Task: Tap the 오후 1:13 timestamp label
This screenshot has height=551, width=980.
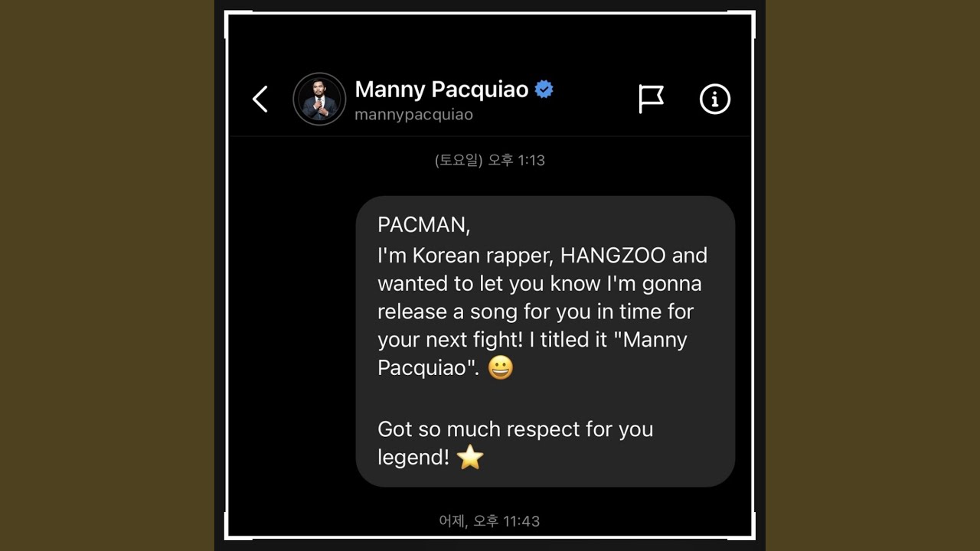Action: click(x=489, y=160)
